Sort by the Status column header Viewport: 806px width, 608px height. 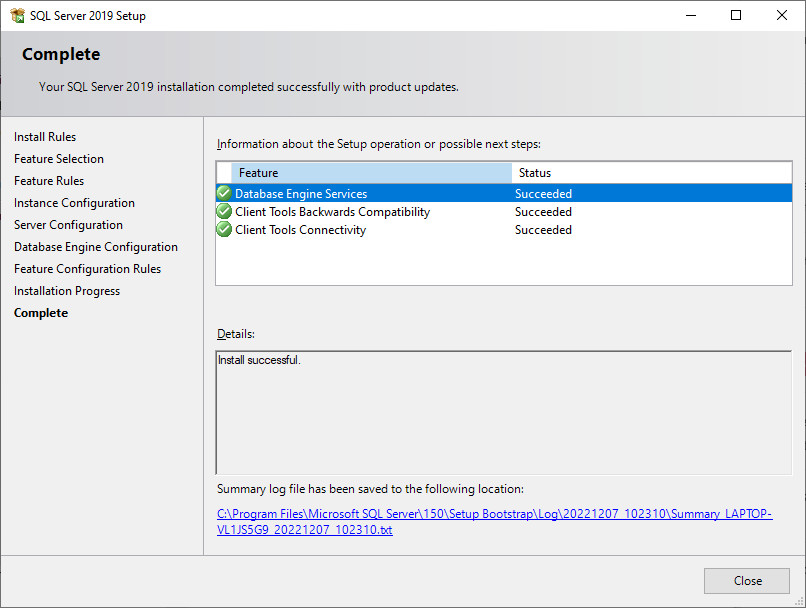coord(651,173)
